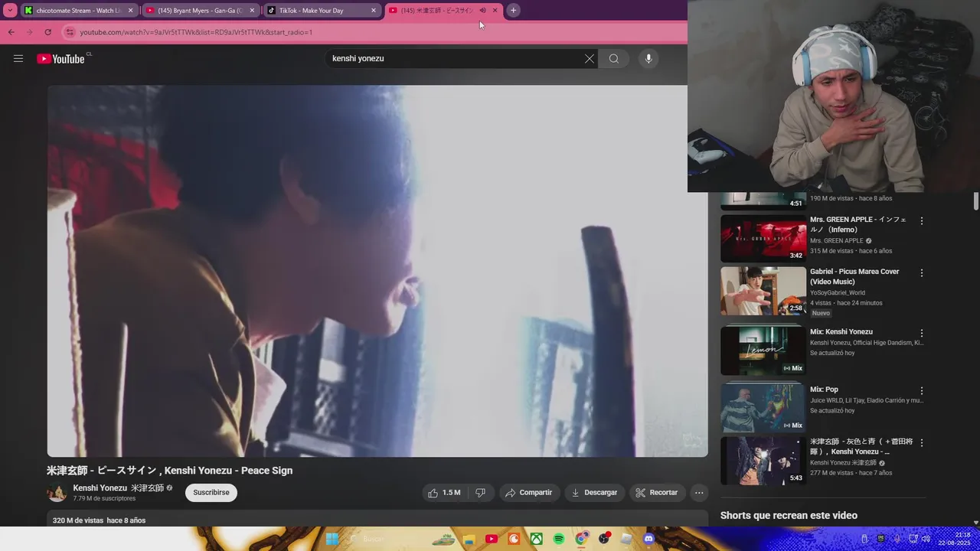Open Windows Start menu on the taskbar
Screen dimensions: 980x551
332,539
